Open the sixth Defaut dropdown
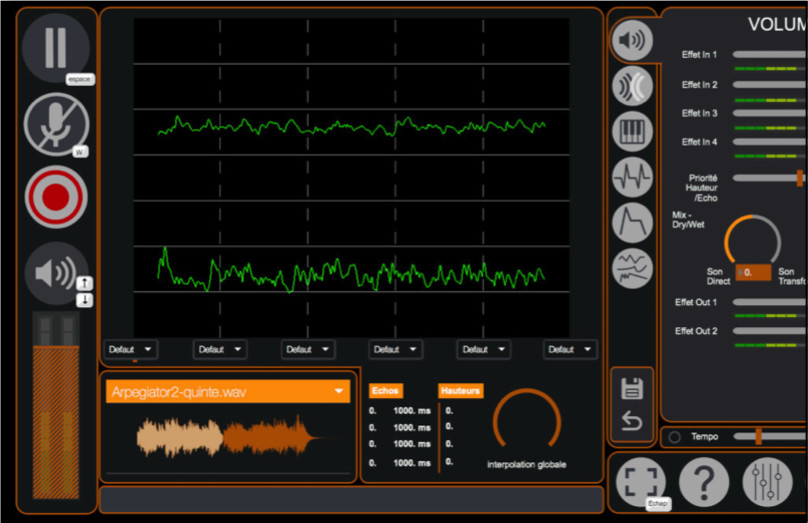 570,349
